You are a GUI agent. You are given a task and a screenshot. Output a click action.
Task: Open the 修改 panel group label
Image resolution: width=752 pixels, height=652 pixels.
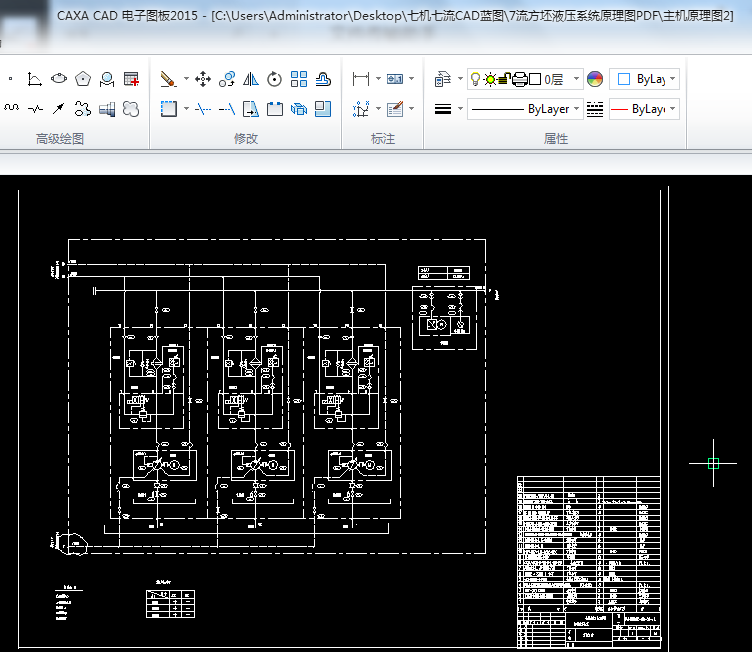tap(245, 139)
